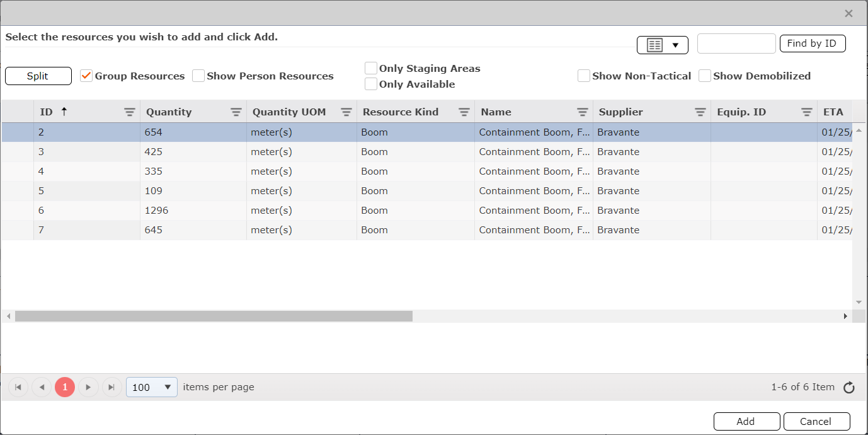Image resolution: width=868 pixels, height=435 pixels.
Task: Open the items per page dropdown
Action: 152,387
